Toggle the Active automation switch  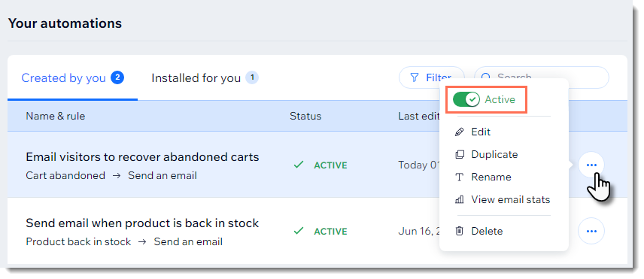(466, 99)
